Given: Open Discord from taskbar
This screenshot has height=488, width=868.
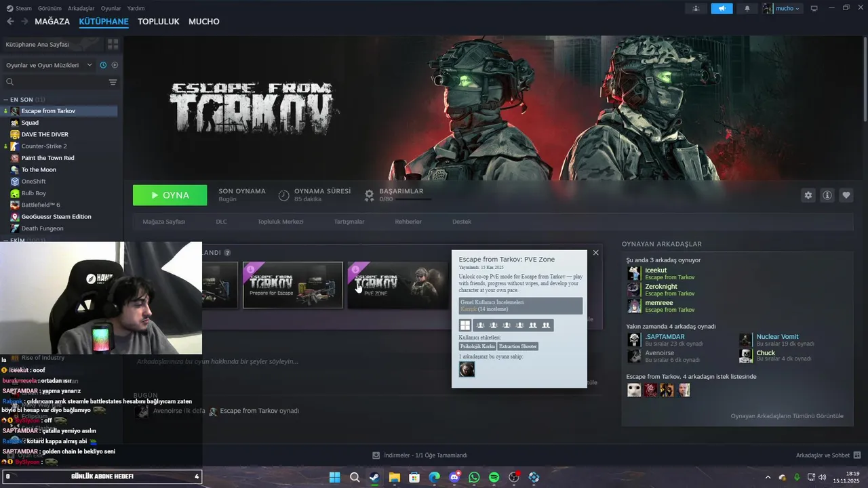Looking at the screenshot, I should (454, 477).
